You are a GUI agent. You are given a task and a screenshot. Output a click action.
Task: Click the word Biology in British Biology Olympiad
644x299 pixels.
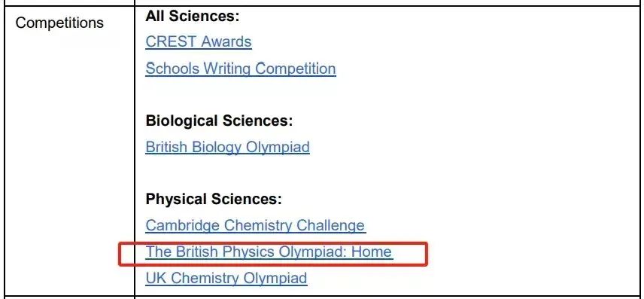pyautogui.click(x=216, y=147)
